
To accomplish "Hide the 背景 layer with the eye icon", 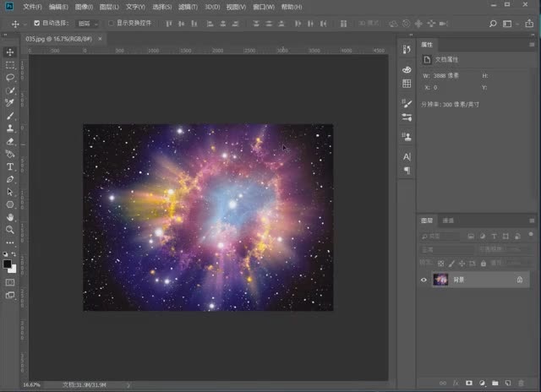I will click(x=424, y=280).
